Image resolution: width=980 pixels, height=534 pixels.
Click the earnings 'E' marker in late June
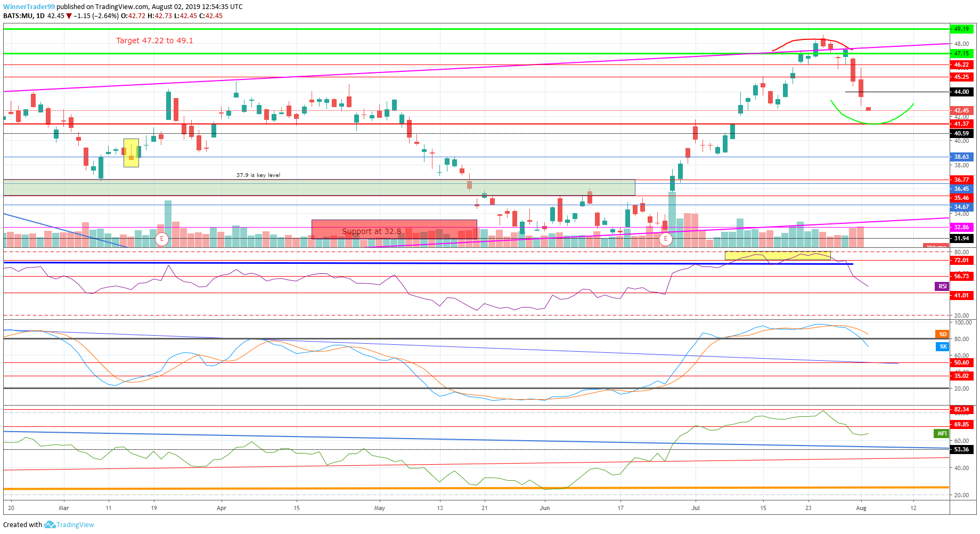[x=665, y=239]
